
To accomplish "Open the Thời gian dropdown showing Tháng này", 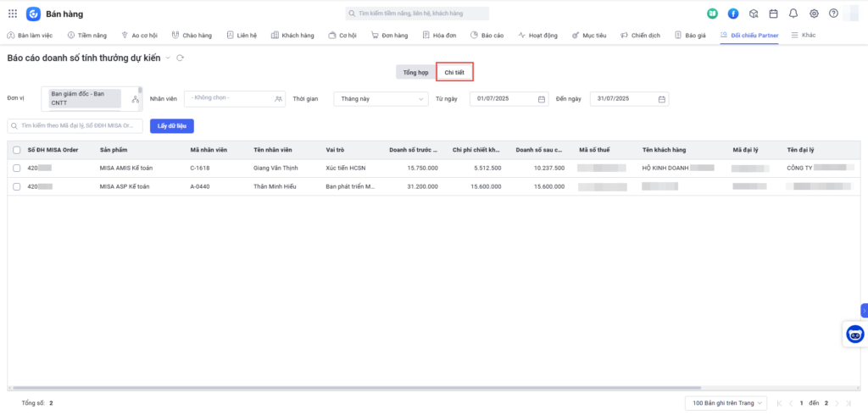I will [381, 99].
